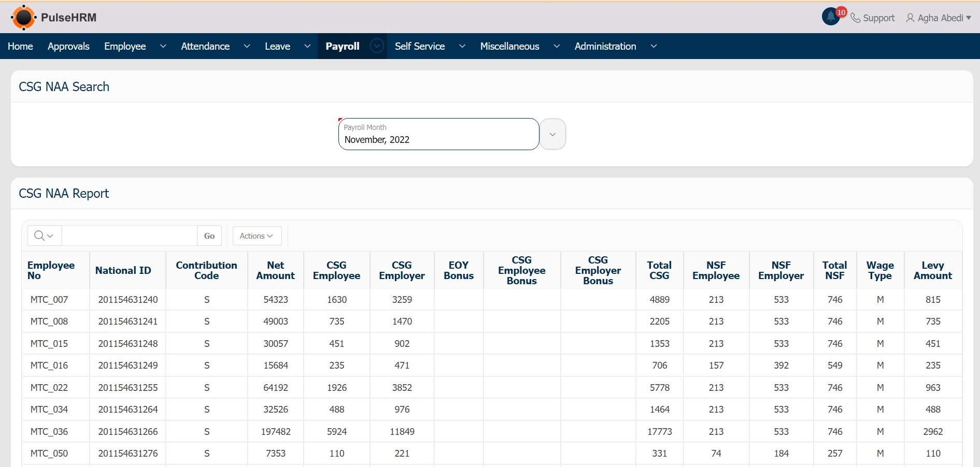Image resolution: width=980 pixels, height=467 pixels.
Task: Click the Employee No column header
Action: point(51,270)
